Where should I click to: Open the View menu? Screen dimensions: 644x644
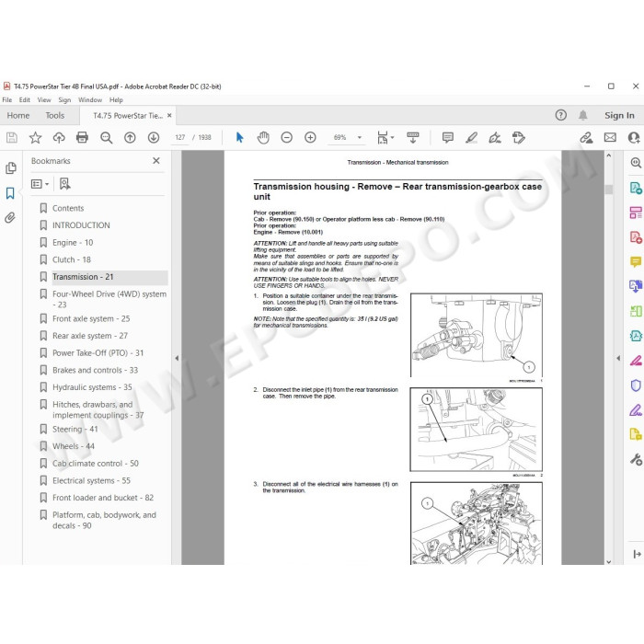click(44, 99)
